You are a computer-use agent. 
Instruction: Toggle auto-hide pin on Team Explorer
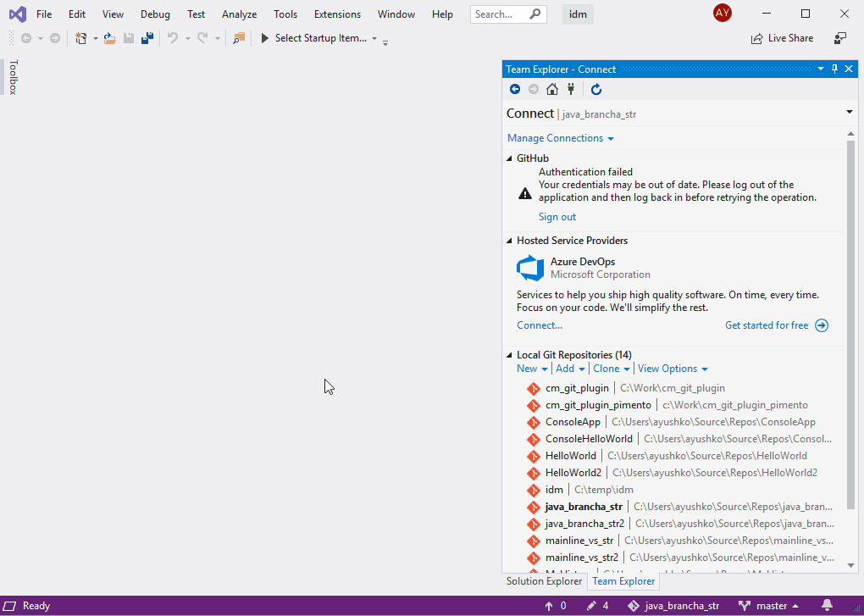[835, 69]
